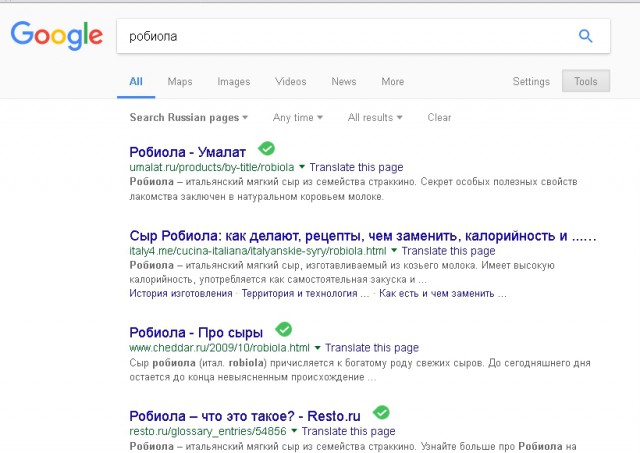
Task: Click the green checkmark beside Робиола - Умалат
Action: click(x=267, y=149)
